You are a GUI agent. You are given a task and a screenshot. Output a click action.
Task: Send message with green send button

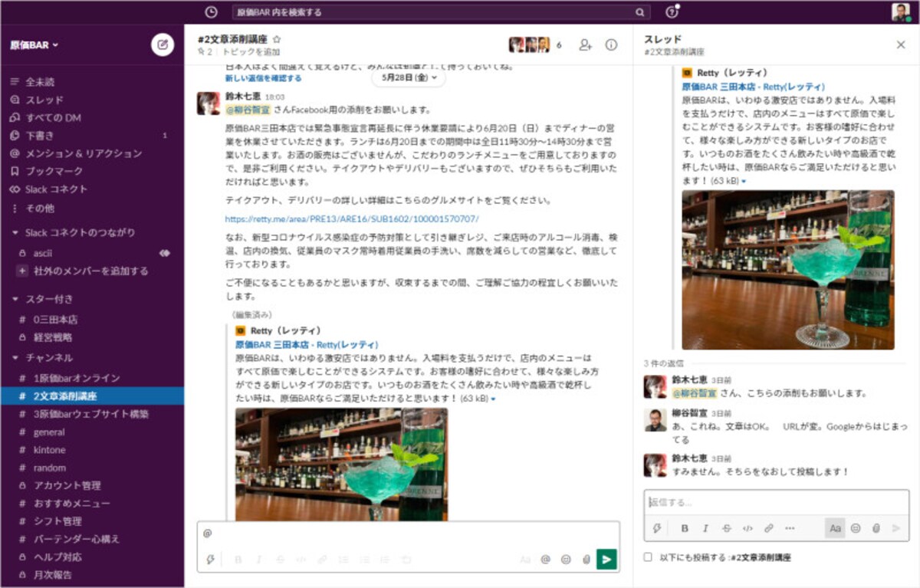click(607, 560)
